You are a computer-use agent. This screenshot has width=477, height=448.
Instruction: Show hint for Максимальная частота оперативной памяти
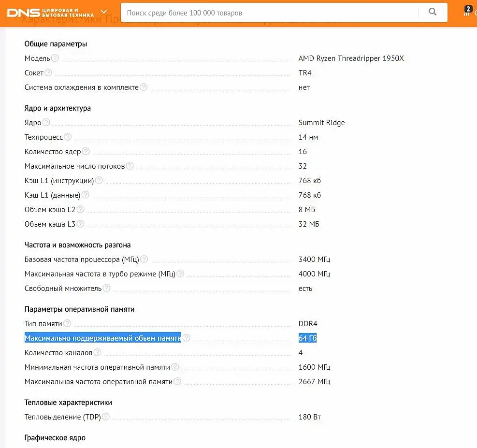(x=177, y=381)
